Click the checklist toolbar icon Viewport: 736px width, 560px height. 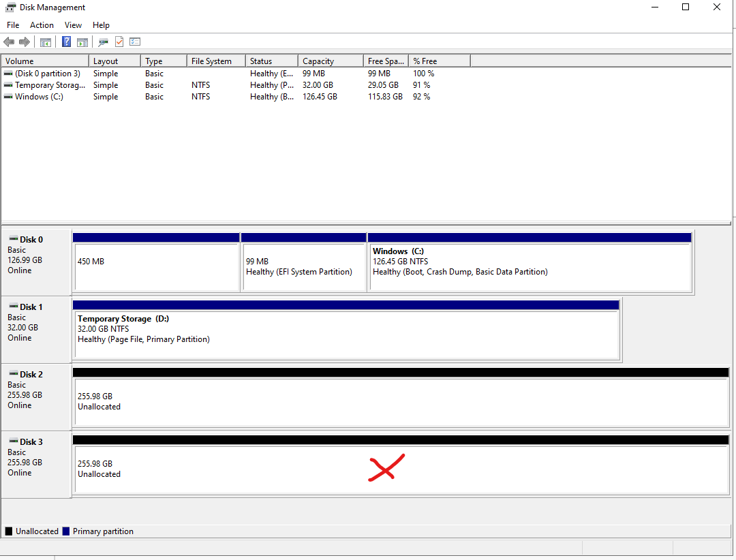tap(134, 42)
